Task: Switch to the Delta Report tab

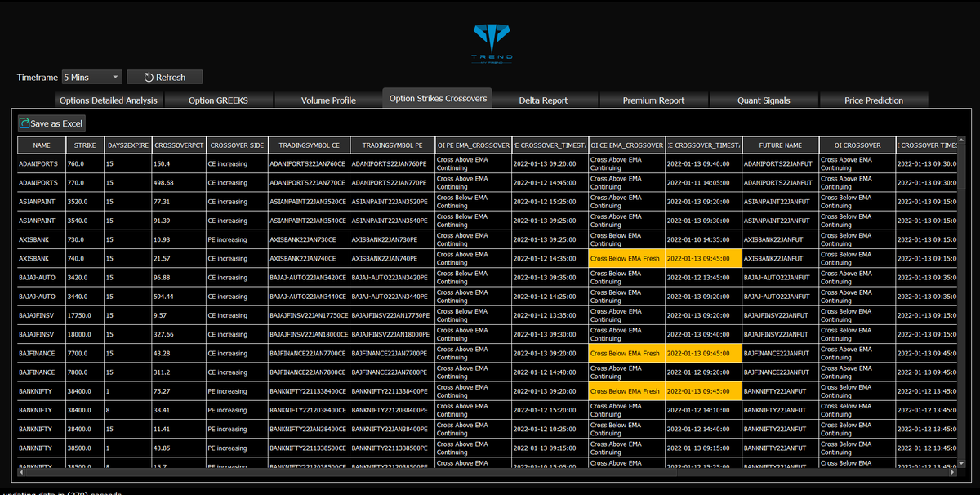Action: pos(543,100)
